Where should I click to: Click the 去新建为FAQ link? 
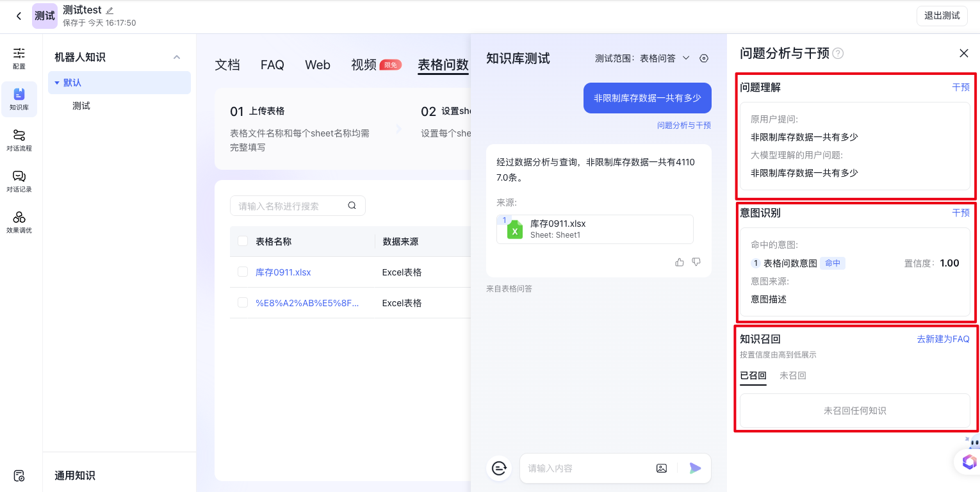[943, 339]
